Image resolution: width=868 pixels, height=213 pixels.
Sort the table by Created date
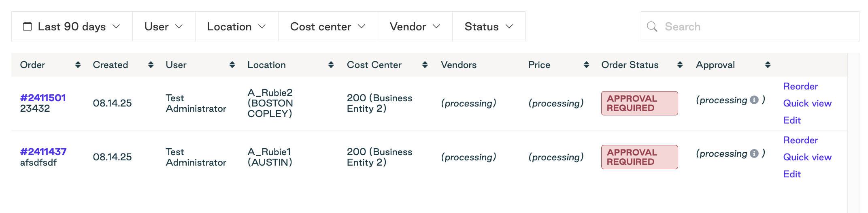151,65
